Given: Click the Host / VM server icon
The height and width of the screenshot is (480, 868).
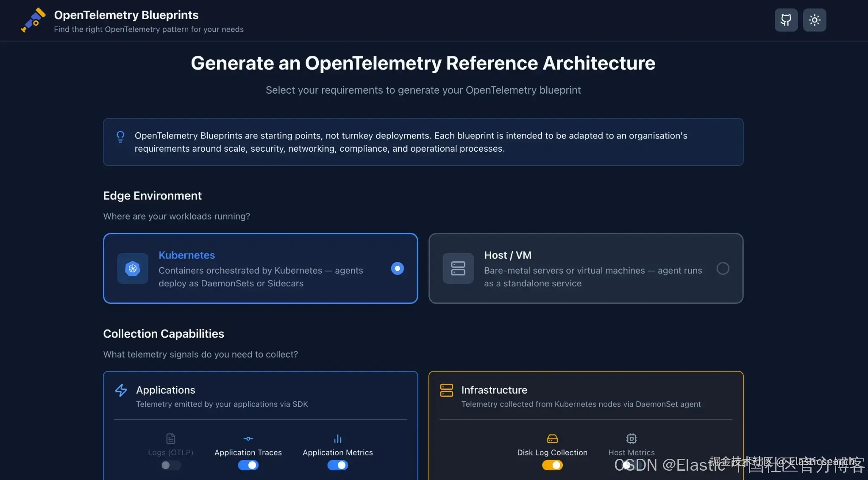Looking at the screenshot, I should [x=458, y=268].
